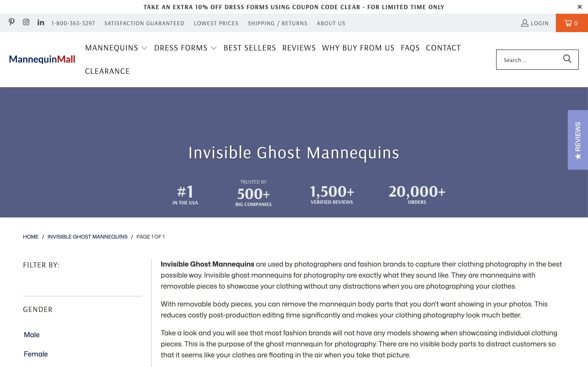Dismiss the coupon banner with the X

click(x=580, y=7)
